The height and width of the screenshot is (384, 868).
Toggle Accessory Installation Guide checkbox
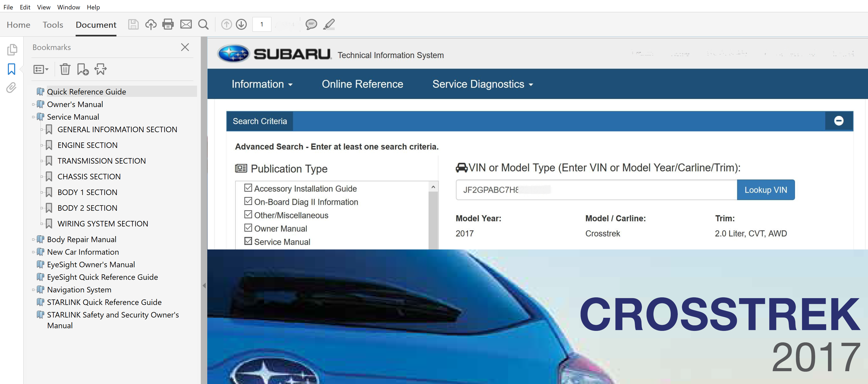[x=248, y=188]
